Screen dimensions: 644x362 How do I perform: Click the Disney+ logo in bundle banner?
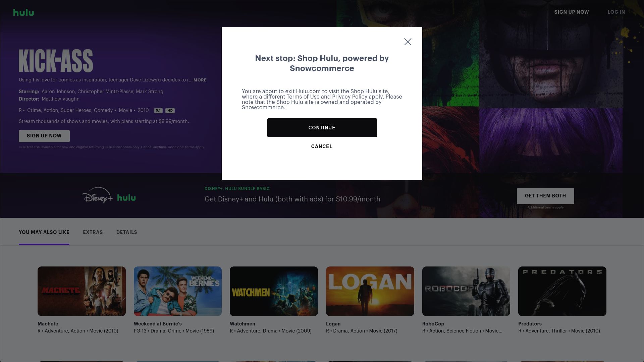[97, 195]
